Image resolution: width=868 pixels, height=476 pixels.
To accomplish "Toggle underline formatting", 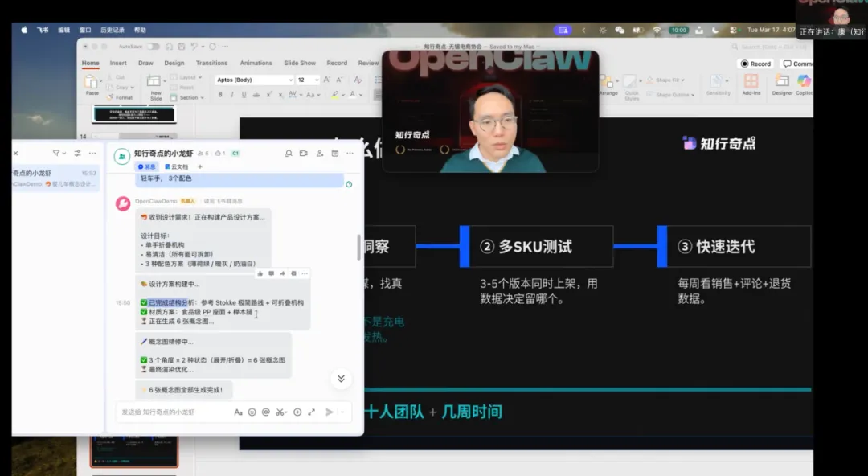I will (x=244, y=95).
